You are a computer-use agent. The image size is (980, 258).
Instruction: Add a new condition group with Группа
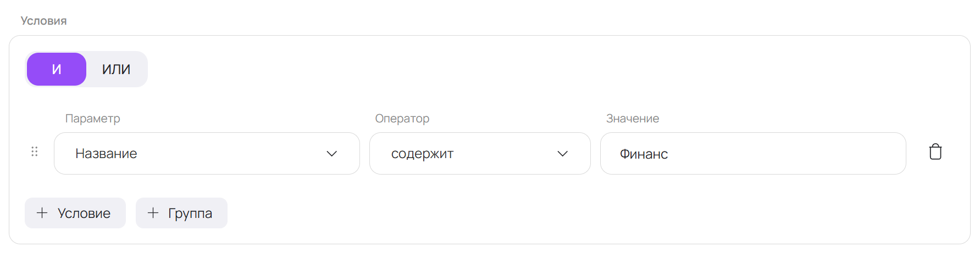click(x=181, y=213)
